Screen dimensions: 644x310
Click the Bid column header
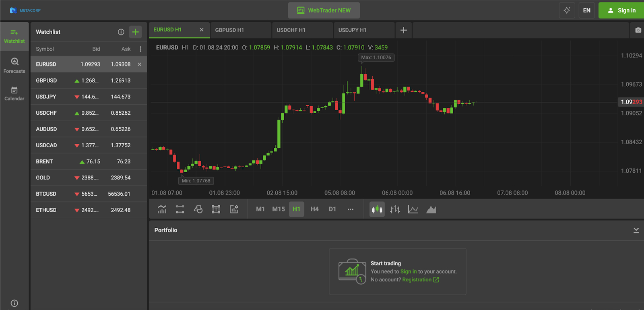96,49
